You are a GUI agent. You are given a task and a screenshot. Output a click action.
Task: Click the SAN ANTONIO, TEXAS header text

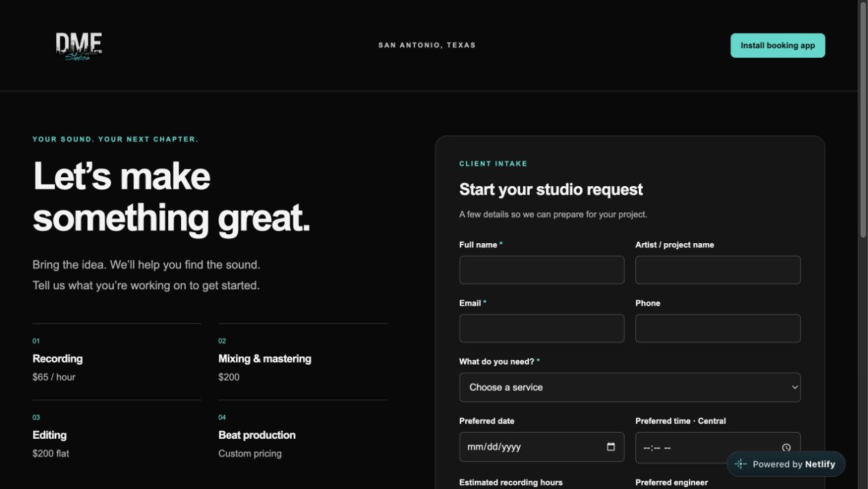(427, 45)
